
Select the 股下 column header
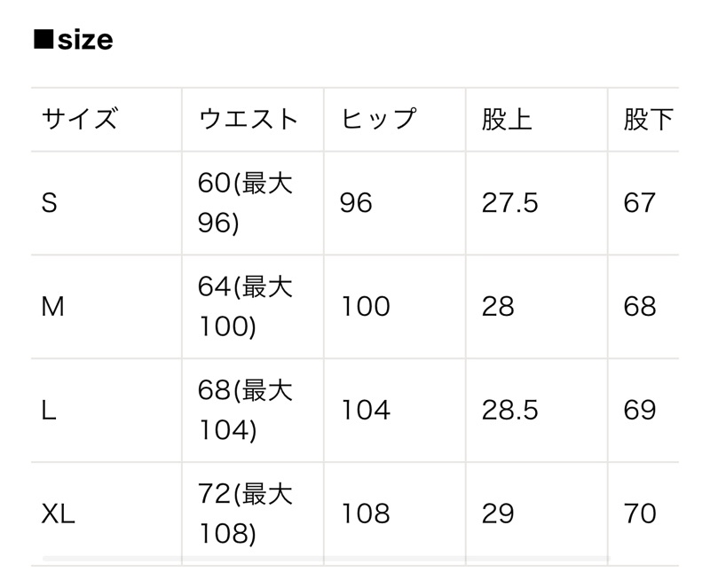[649, 119]
